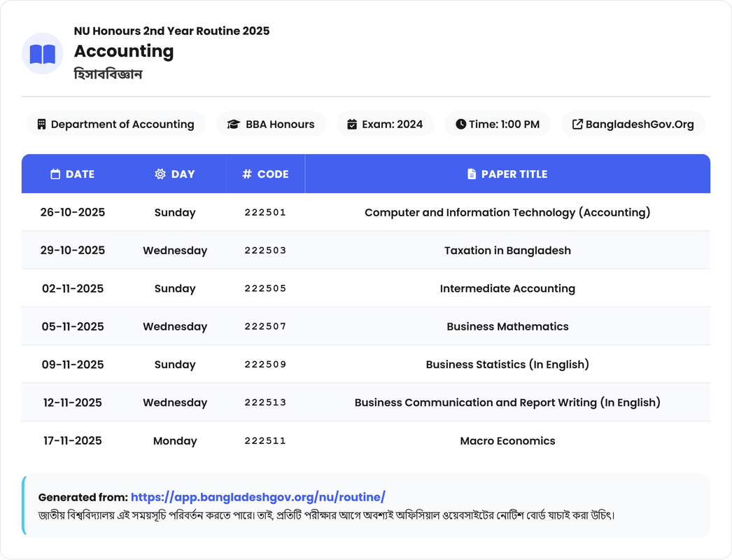The height and width of the screenshot is (560, 732).
Task: Click the DATE column header
Action: pos(73,174)
